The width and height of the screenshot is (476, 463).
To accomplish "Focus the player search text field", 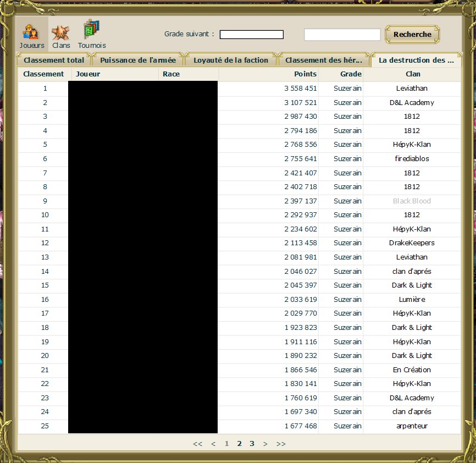I will (x=342, y=35).
